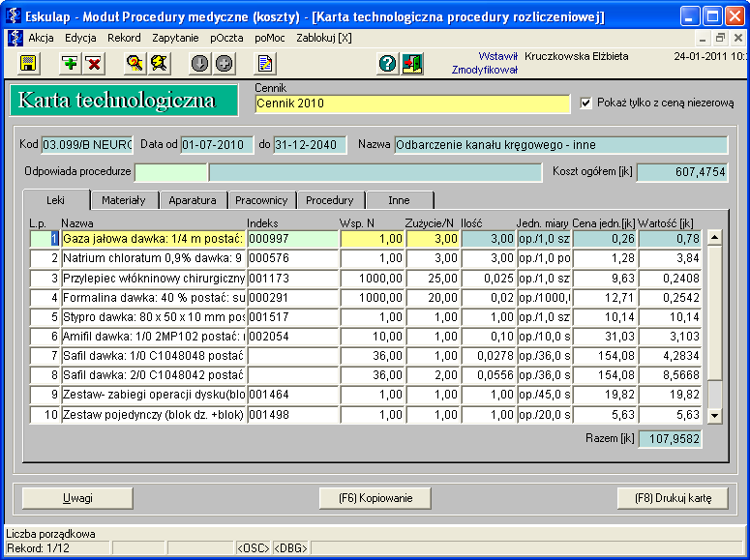
Task: Switch to the Pracownicy tab
Action: pyautogui.click(x=261, y=200)
